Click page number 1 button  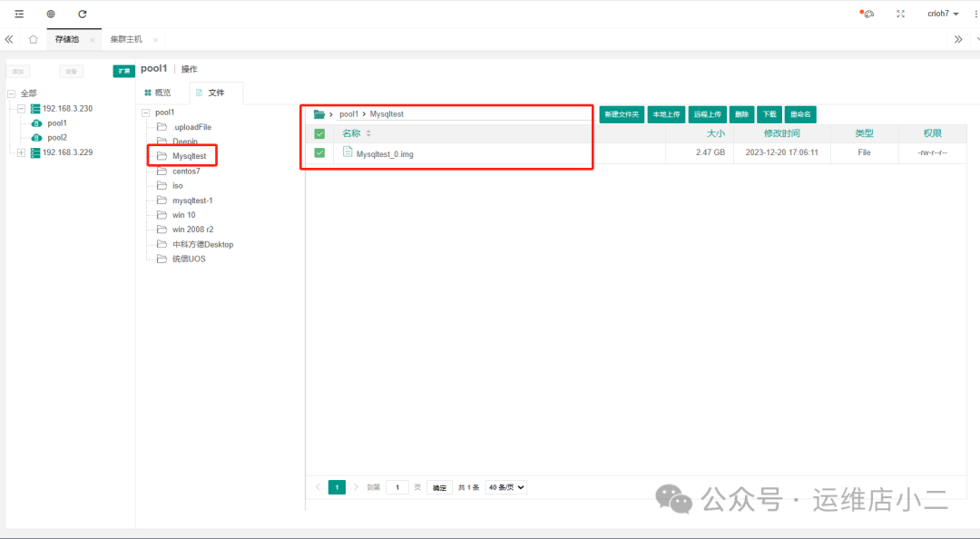(x=337, y=487)
